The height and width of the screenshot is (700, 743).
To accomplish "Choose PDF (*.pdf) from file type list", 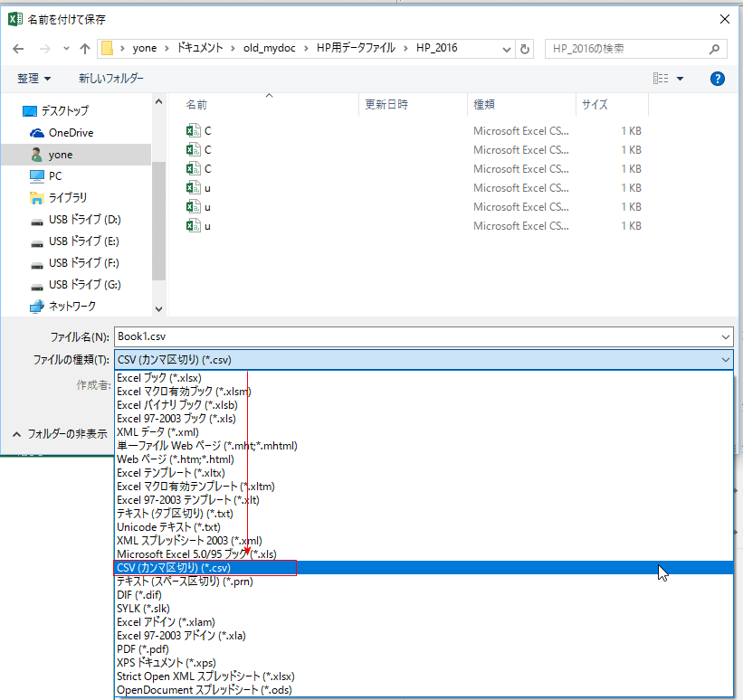I will (144, 649).
